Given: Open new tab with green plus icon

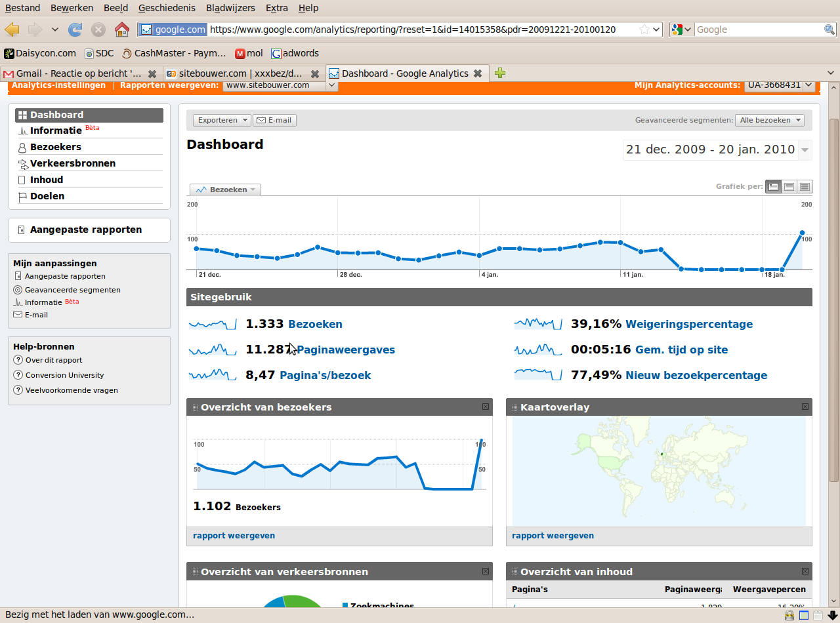Looking at the screenshot, I should [x=500, y=73].
